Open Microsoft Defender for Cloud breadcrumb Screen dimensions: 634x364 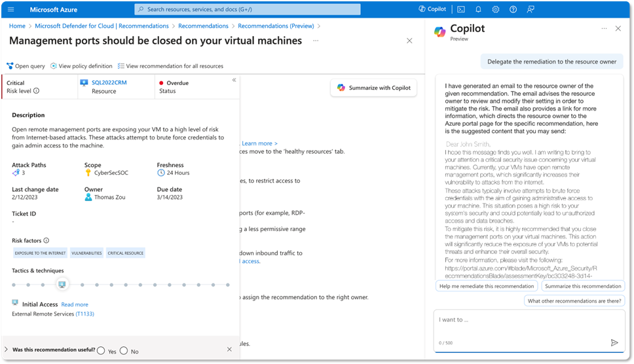click(x=102, y=26)
